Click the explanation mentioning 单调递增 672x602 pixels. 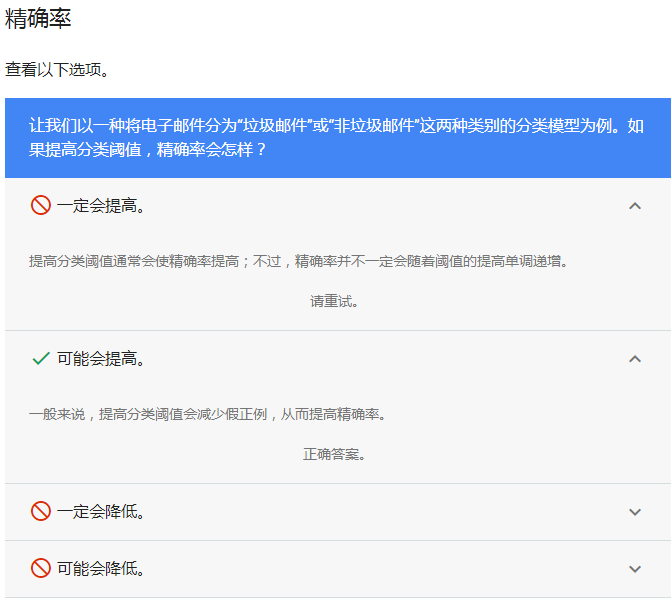pyautogui.click(x=298, y=261)
